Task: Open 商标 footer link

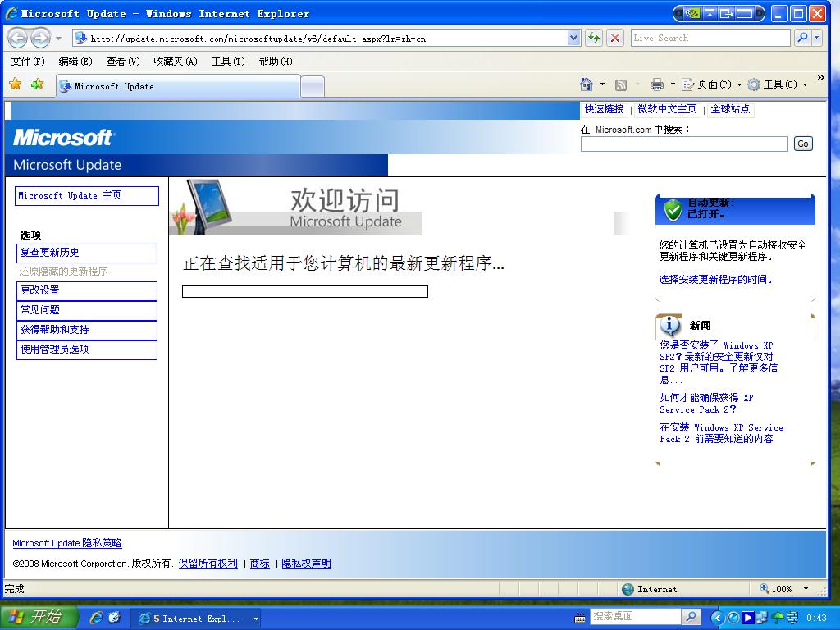Action: (260, 564)
